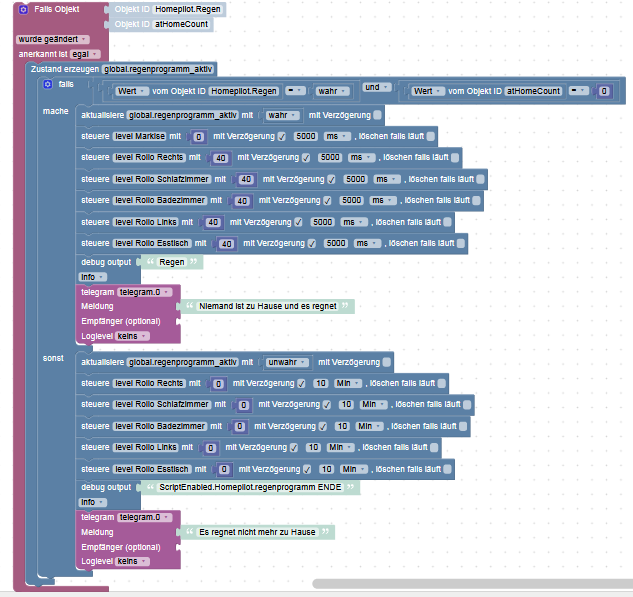Select Objekt ID atHomeCount in trigger block

181,24
